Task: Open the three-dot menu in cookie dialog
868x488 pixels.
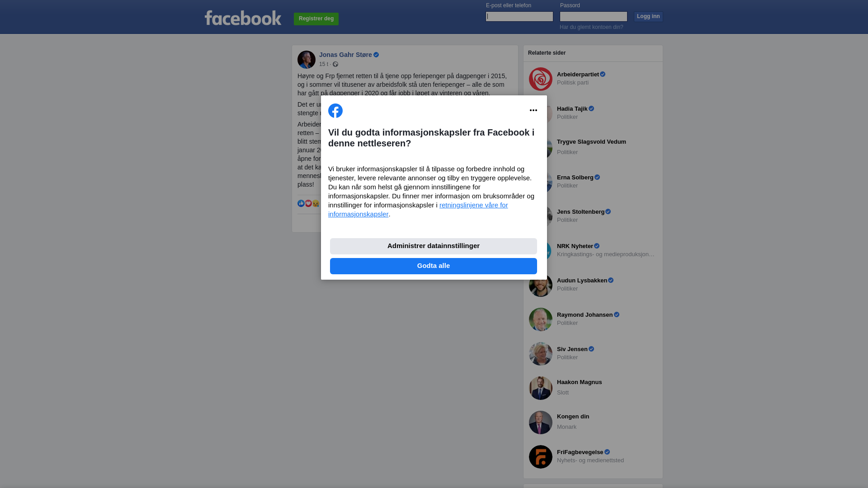Action: (x=533, y=110)
